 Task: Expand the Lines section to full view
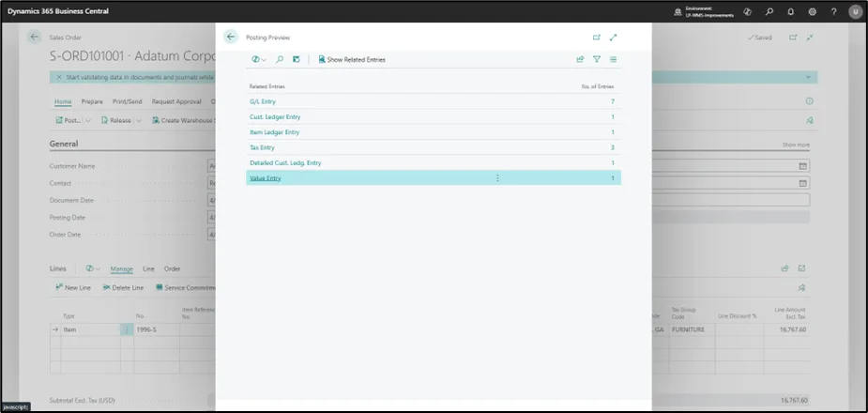(801, 268)
